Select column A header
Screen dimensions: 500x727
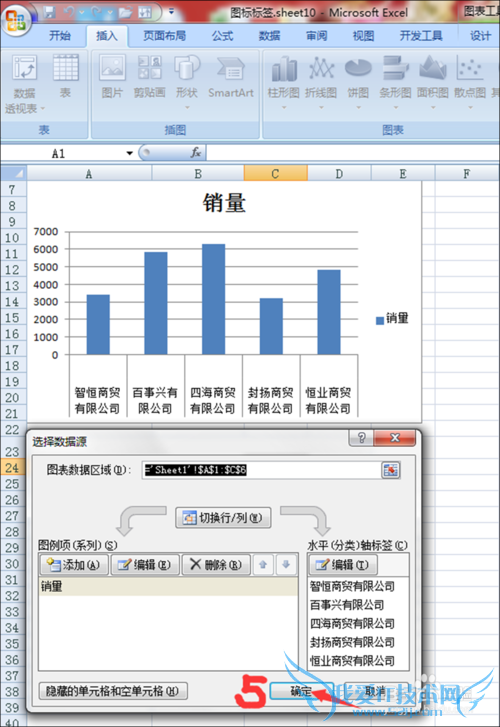point(89,174)
